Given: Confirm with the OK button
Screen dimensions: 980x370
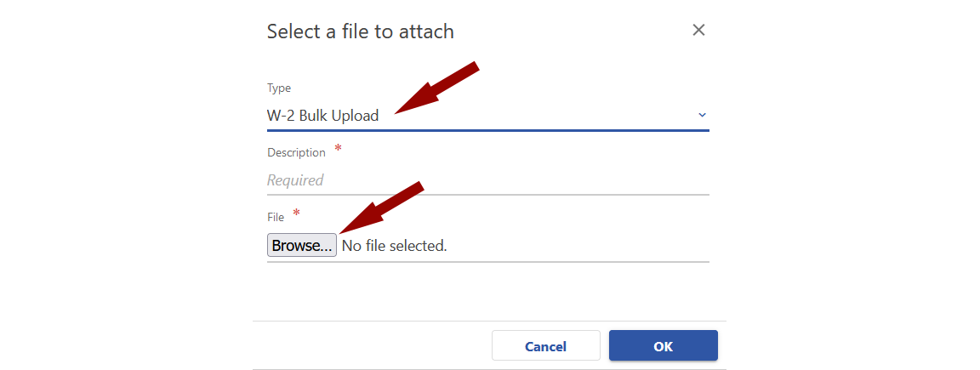Looking at the screenshot, I should [663, 346].
